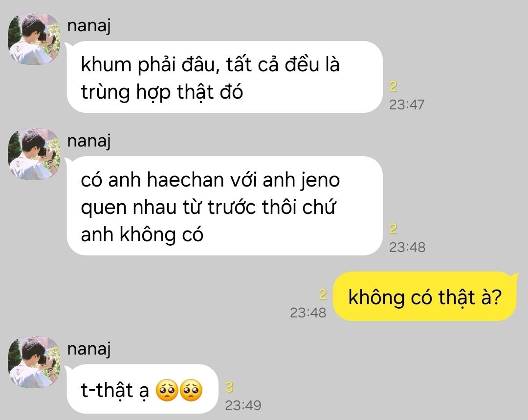Click the 23:49 timestamp
This screenshot has height=420, width=528.
click(243, 405)
